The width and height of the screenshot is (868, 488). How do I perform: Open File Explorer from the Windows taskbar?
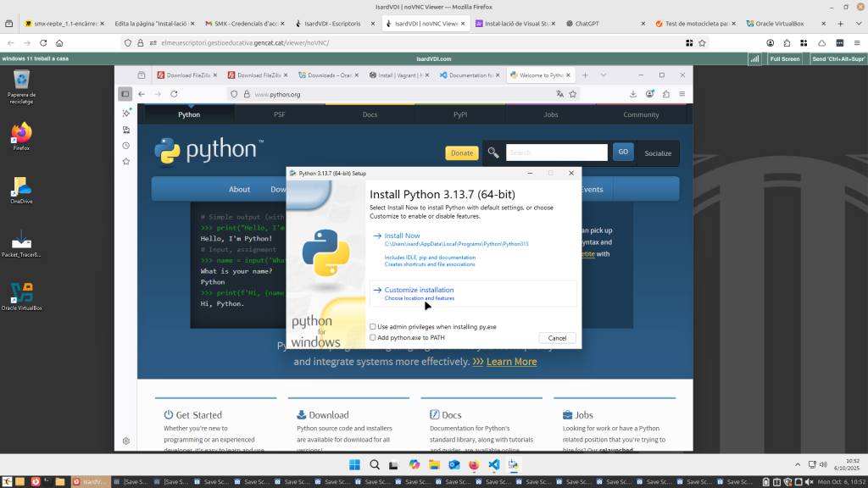coord(434,464)
